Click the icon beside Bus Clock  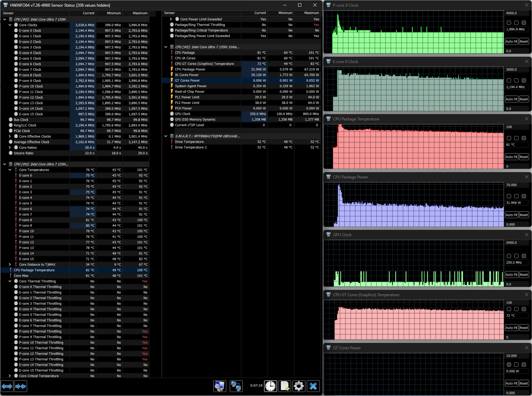tap(11, 120)
